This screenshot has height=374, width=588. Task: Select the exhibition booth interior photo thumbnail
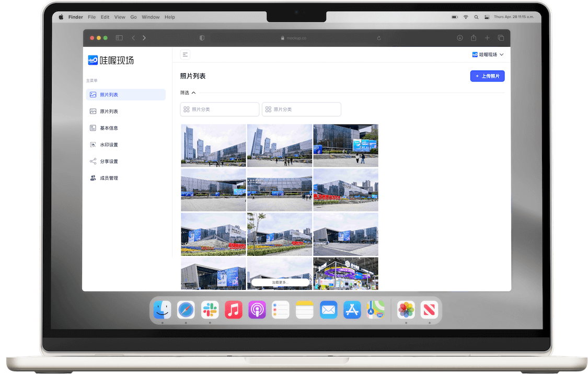(345, 273)
